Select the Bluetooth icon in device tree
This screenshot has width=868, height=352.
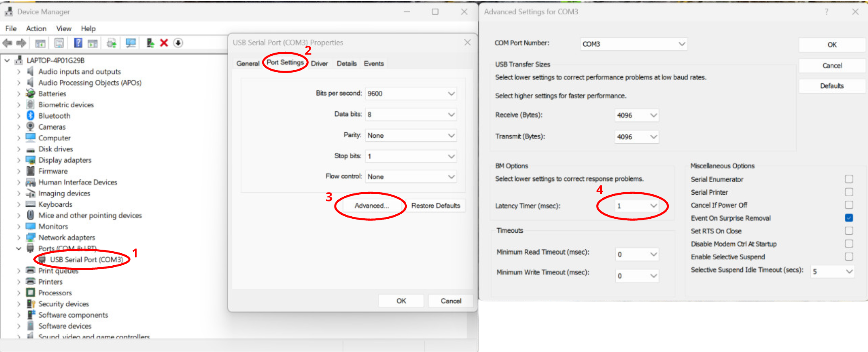tap(31, 116)
